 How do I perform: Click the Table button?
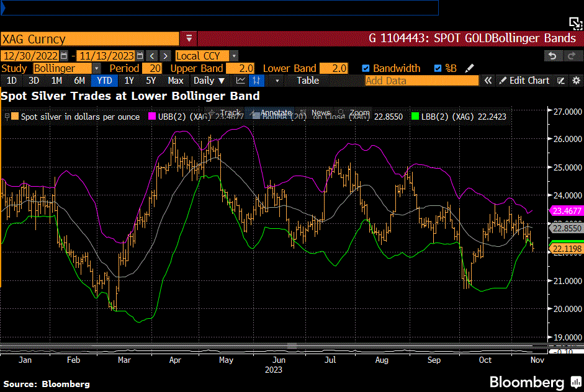(x=308, y=81)
